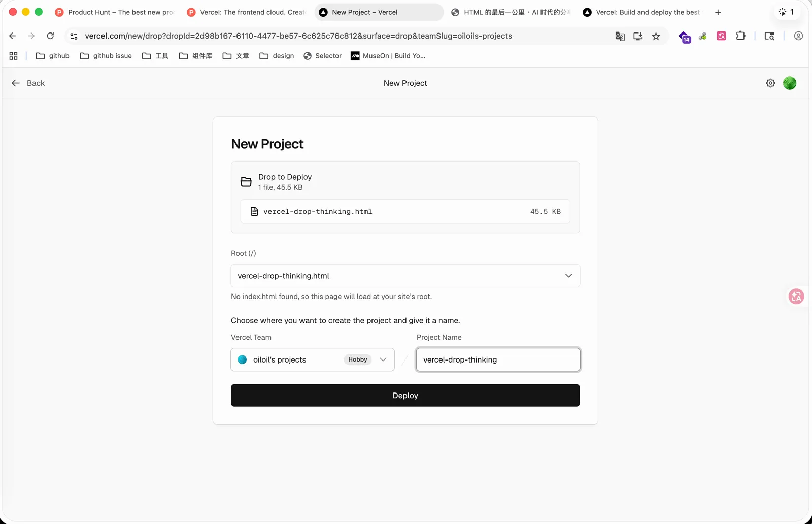This screenshot has height=524, width=812.
Task: Open the green user avatar menu
Action: (790, 83)
